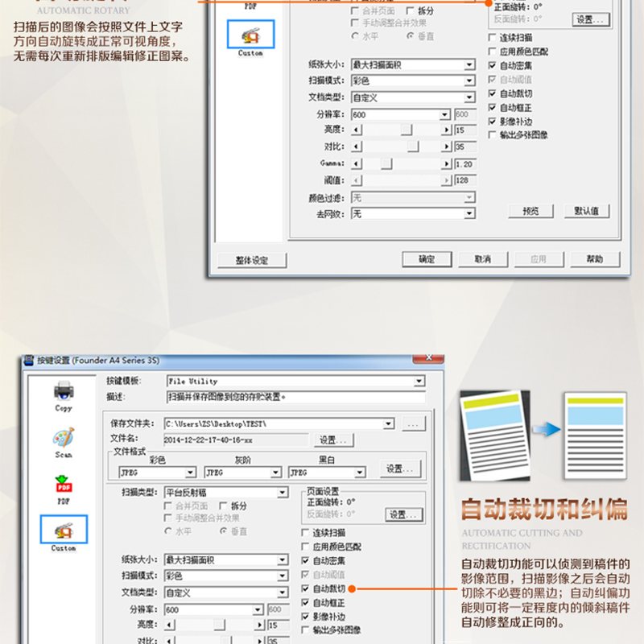Toggle the 自动裁切 checkbox marked with orange dot

pyautogui.click(x=306, y=589)
